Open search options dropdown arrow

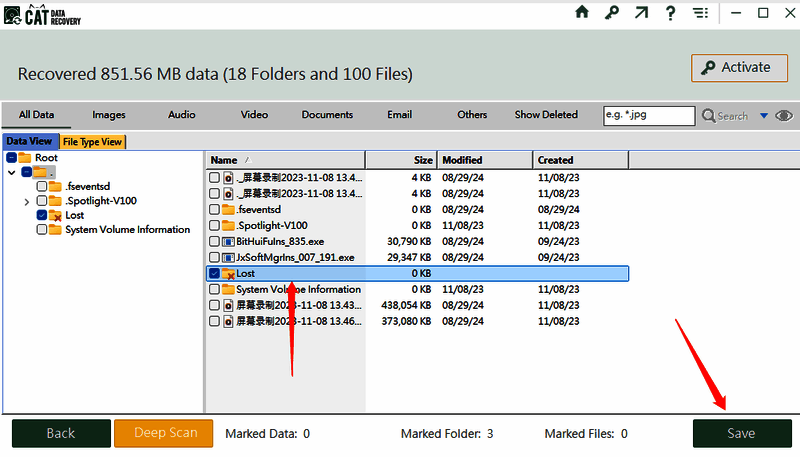(x=764, y=116)
